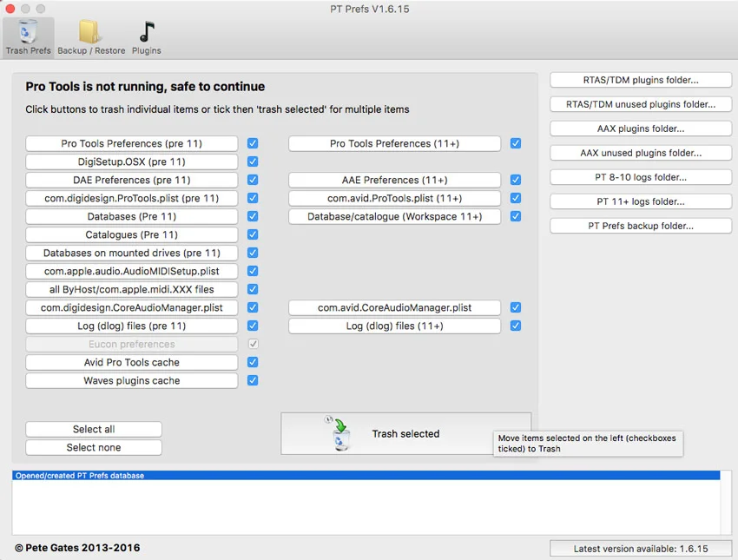The image size is (738, 560).
Task: Click AAE Preferences (11+) button
Action: 394,180
